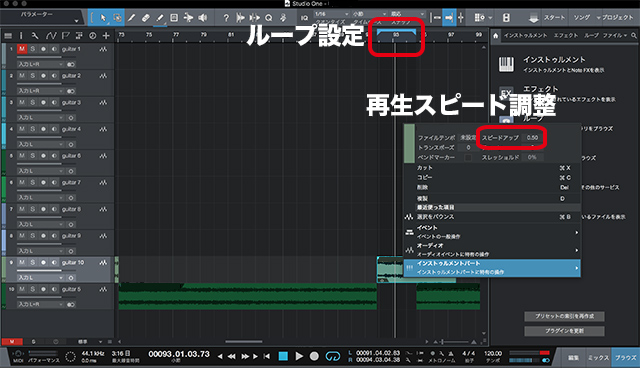
Task: Select the Arrow tool in toolbar
Action: pos(103,18)
